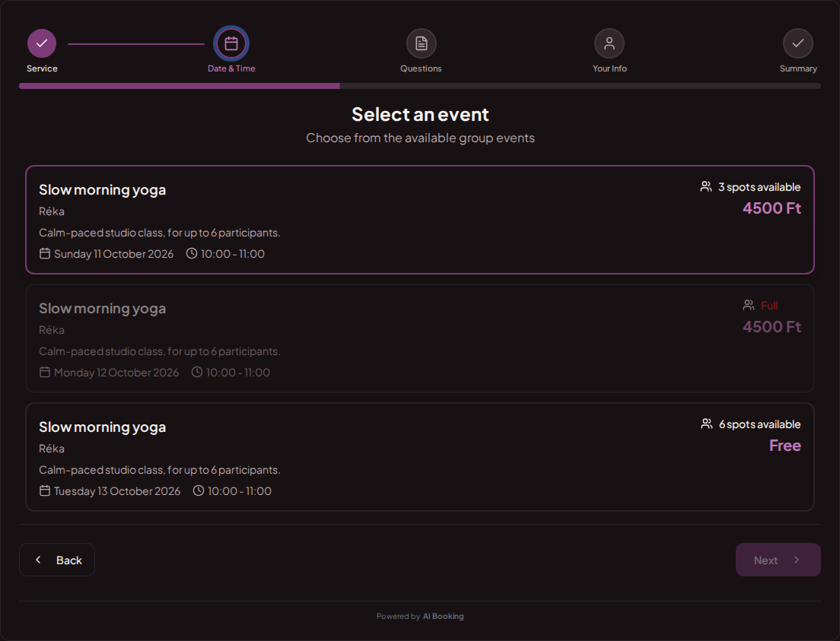Click 10:00 - 11:00 time in Monday event
This screenshot has height=641, width=840.
click(x=238, y=373)
